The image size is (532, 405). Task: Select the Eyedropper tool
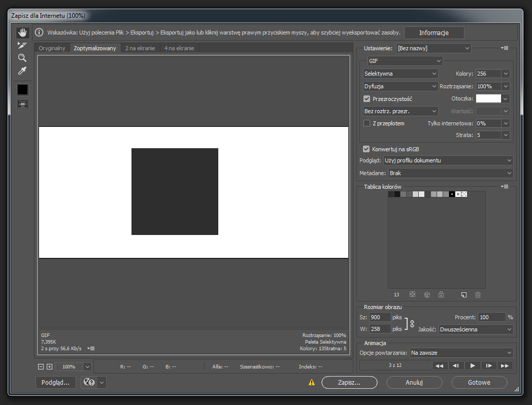(x=22, y=71)
